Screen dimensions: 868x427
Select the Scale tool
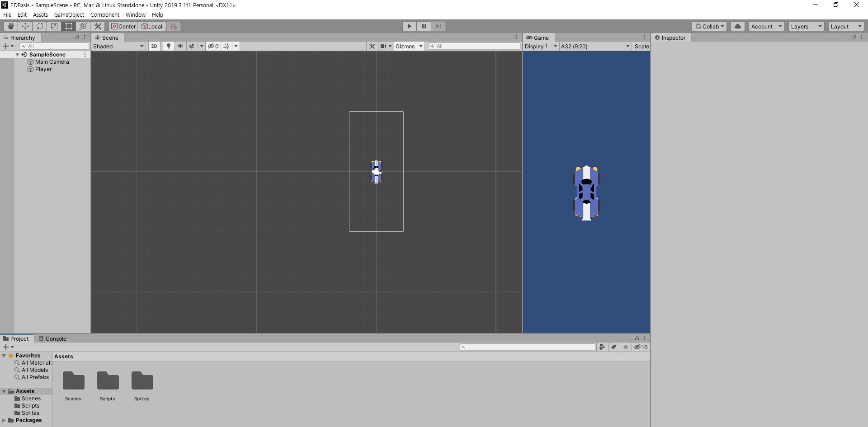coord(54,26)
